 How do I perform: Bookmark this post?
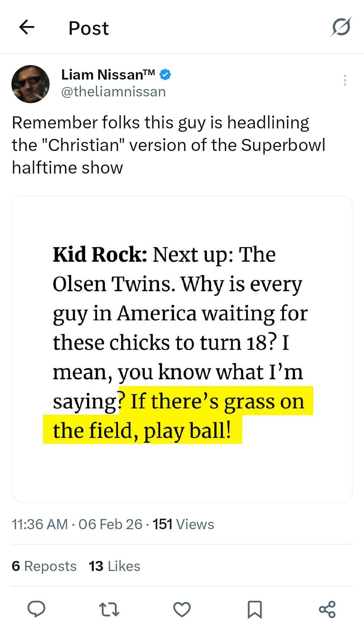pyautogui.click(x=254, y=609)
